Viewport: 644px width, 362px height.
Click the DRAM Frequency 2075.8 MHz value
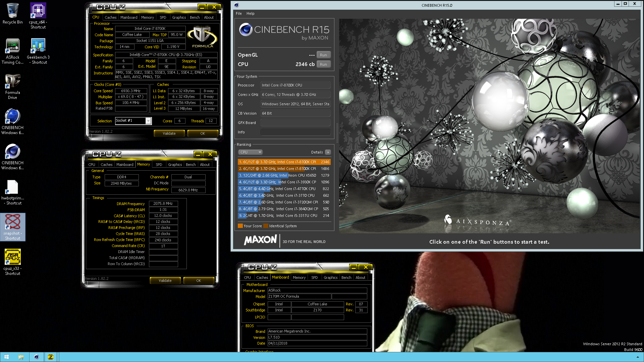[x=163, y=203]
